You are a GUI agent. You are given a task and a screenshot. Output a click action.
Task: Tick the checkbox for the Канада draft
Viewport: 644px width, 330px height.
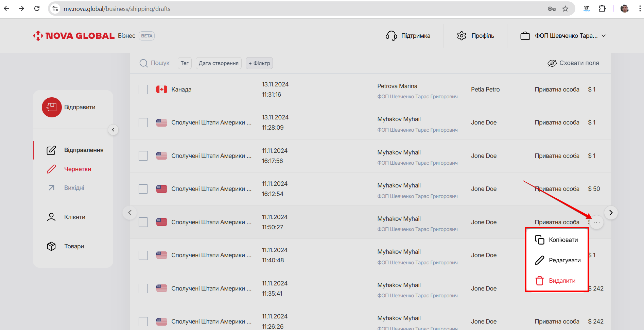tap(143, 89)
